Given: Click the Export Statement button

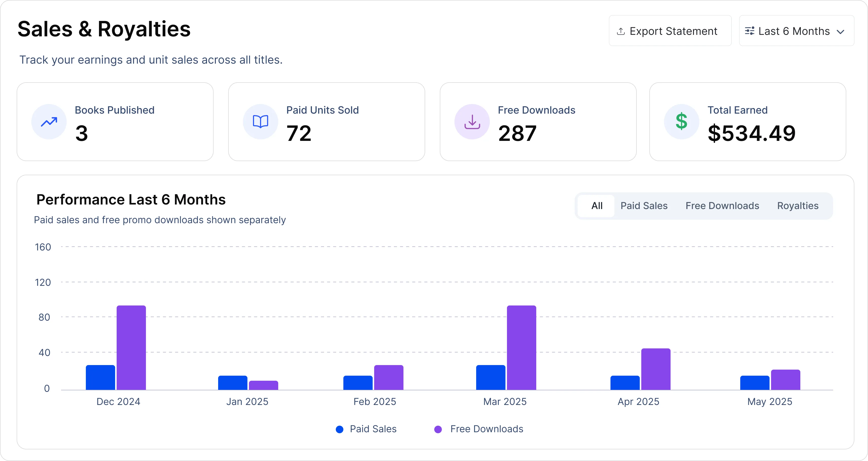Looking at the screenshot, I should point(670,31).
